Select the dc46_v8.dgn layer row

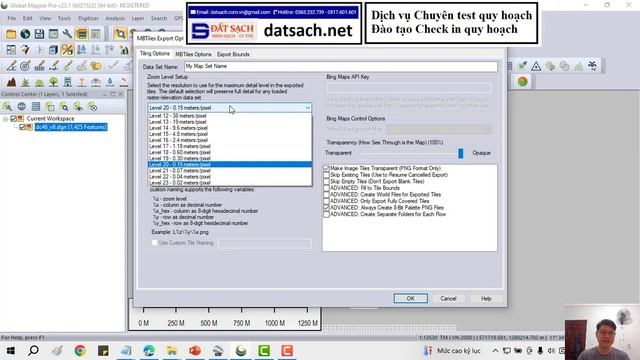point(71,127)
